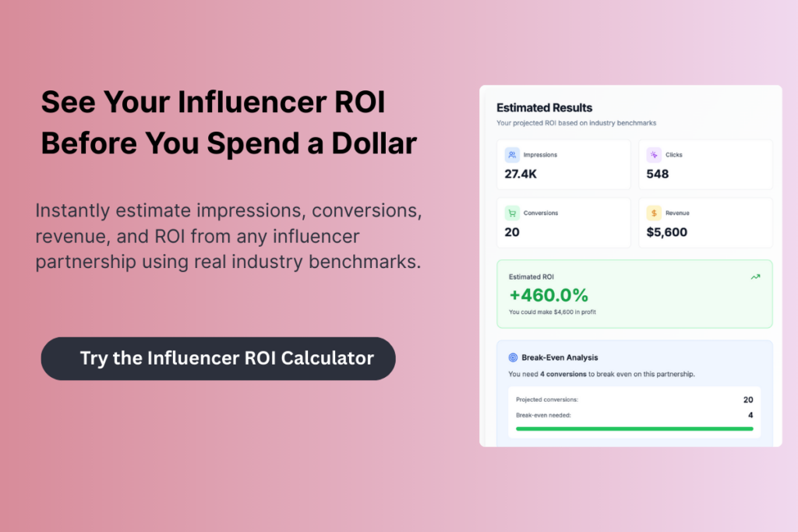Click the Estimated Results heading
Viewport: 798px width, 532px height.
click(x=544, y=107)
